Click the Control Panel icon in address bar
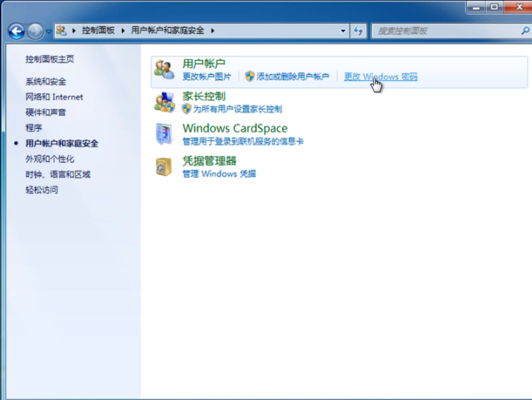Viewport: 532px width, 400px height. point(61,31)
